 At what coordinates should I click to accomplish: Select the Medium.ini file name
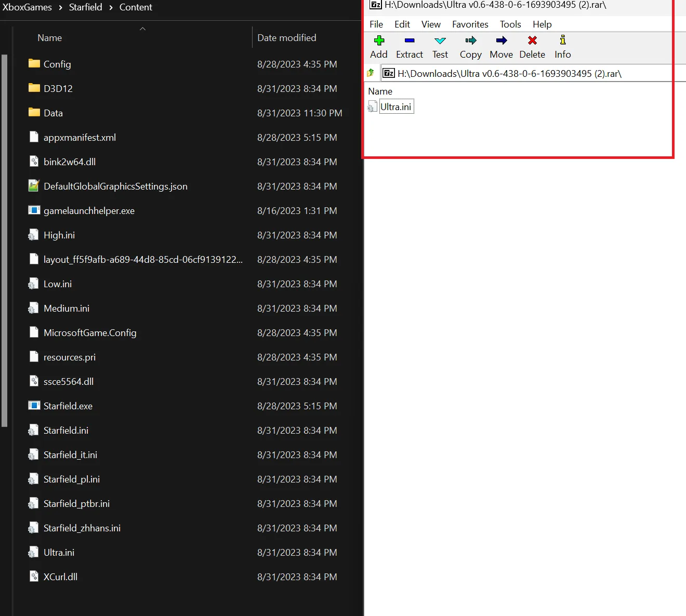point(67,308)
